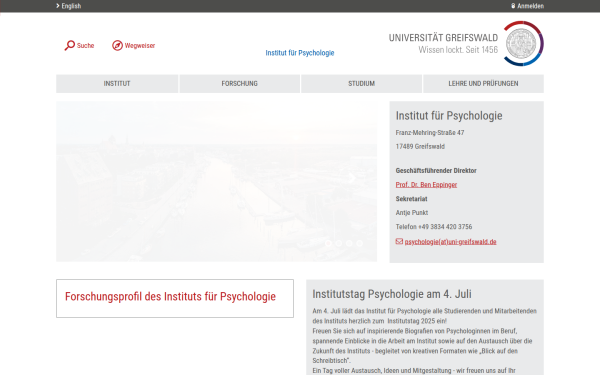The width and height of the screenshot is (600, 375).
Task: Click the Institutstag Psychologie am 4. Juli heading
Action: (x=392, y=294)
